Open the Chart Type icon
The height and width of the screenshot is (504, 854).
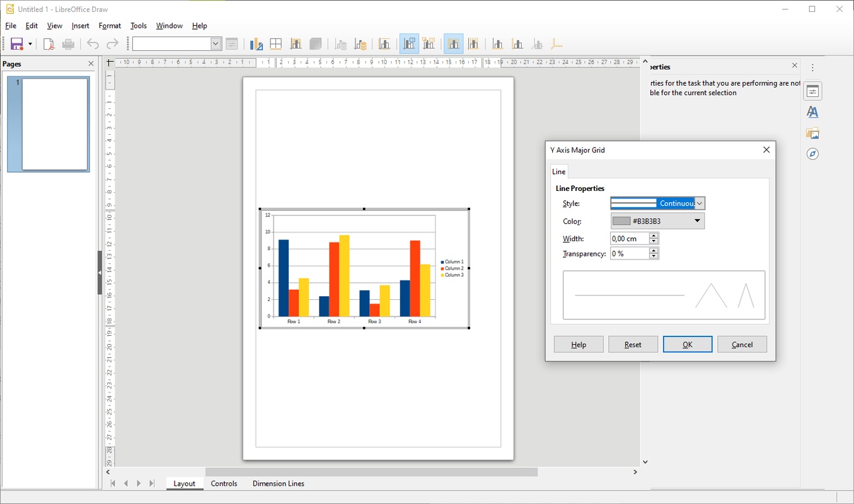(256, 43)
